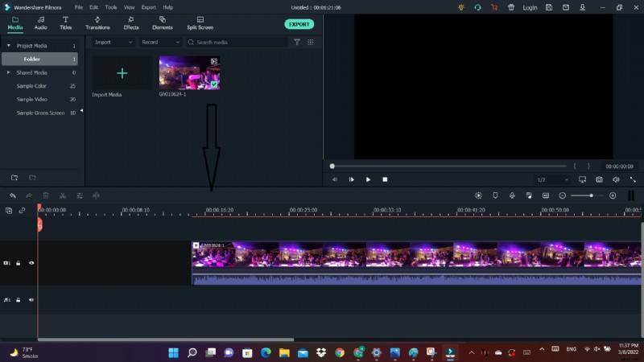
Task: Click the undo arrow above the timeline
Action: tap(13, 195)
